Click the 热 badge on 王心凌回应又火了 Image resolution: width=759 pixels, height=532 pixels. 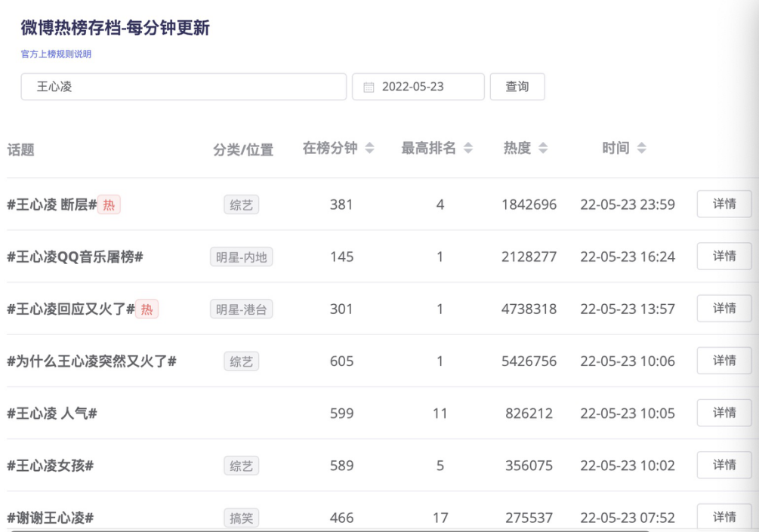coord(147,309)
